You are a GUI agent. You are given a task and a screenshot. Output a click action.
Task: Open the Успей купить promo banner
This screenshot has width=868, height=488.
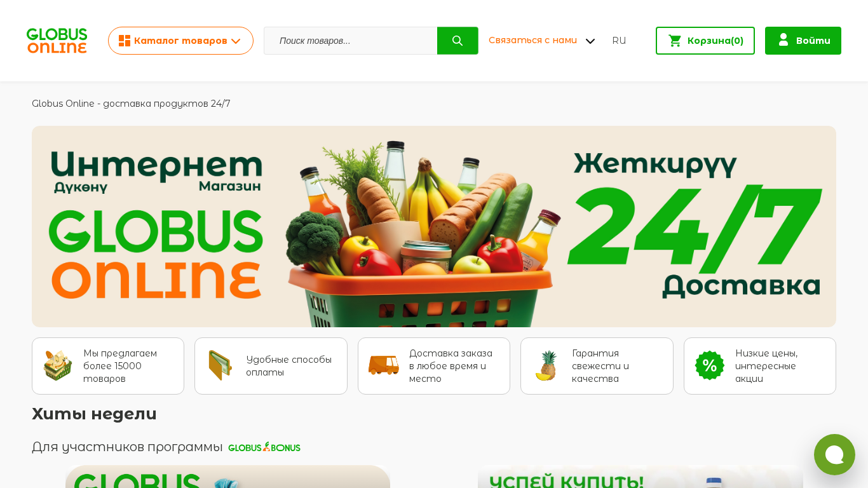click(641, 477)
